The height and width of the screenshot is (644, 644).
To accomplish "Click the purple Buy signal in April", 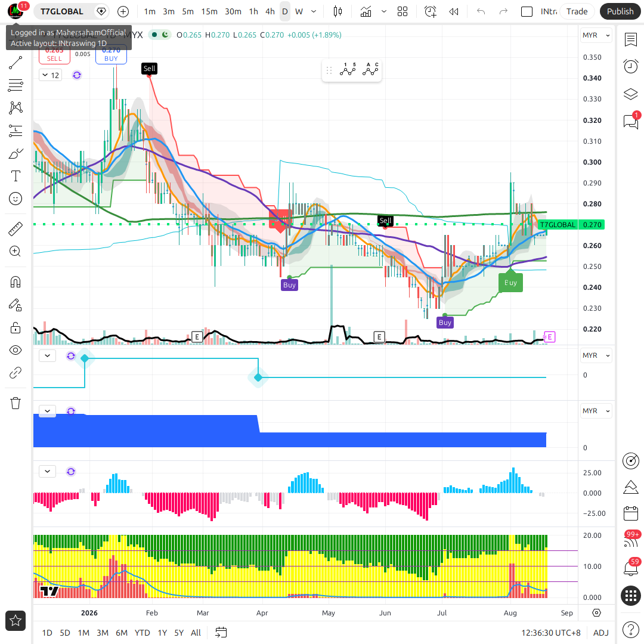I will pyautogui.click(x=289, y=285).
